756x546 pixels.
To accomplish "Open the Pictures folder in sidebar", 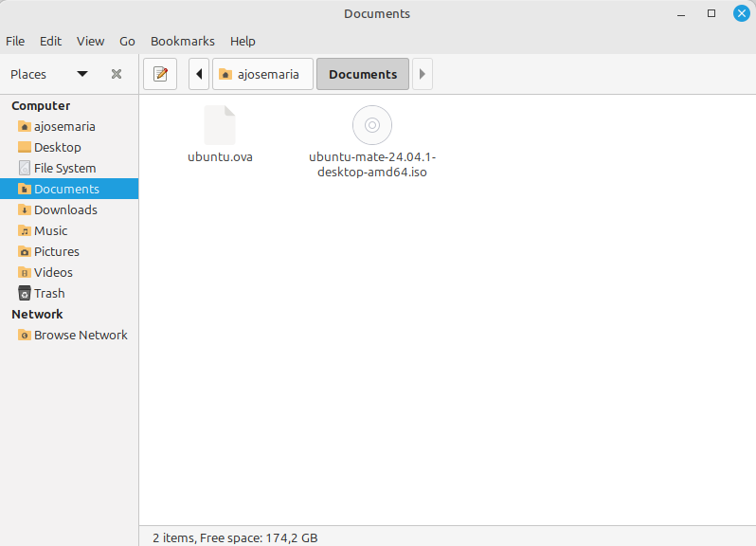I will pyautogui.click(x=57, y=251).
